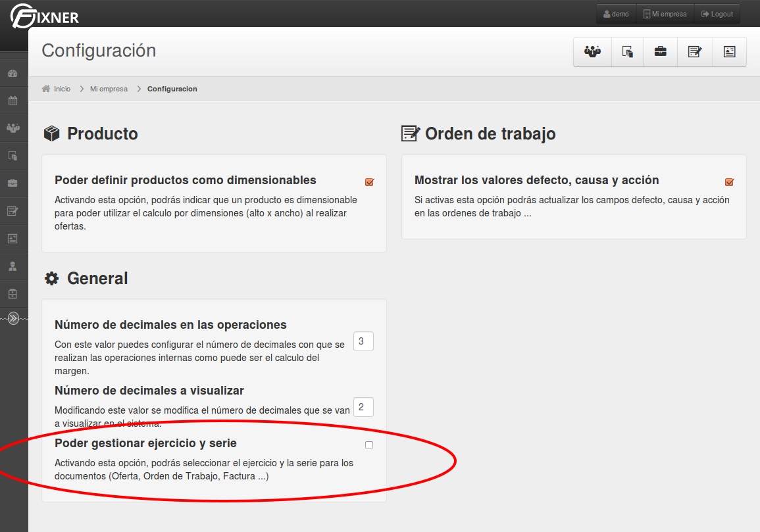The height and width of the screenshot is (532, 760).
Task: Click the home icon in the breadcrumb
Action: 46,88
